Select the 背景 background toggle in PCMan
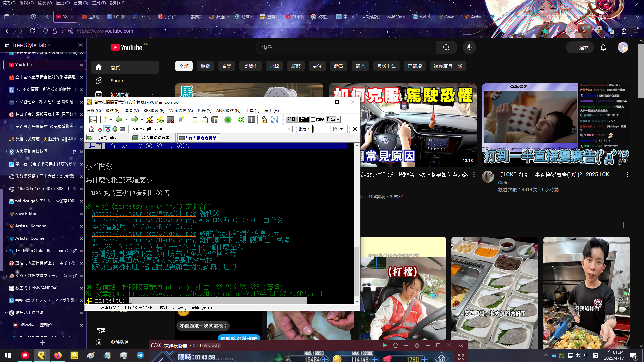Image resolution: width=644 pixels, height=362 pixels. tap(304, 119)
